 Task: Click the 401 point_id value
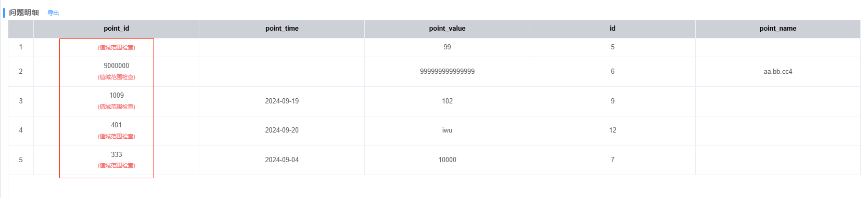pos(117,125)
